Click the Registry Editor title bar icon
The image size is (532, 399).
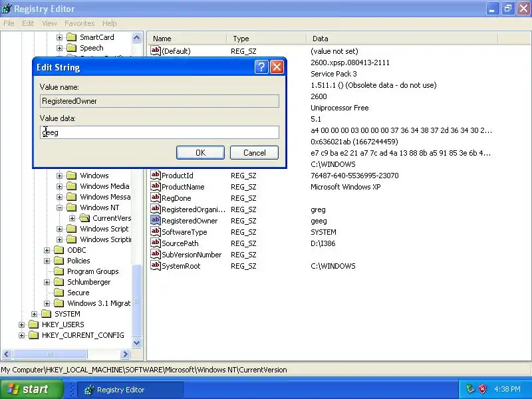pyautogui.click(x=6, y=8)
